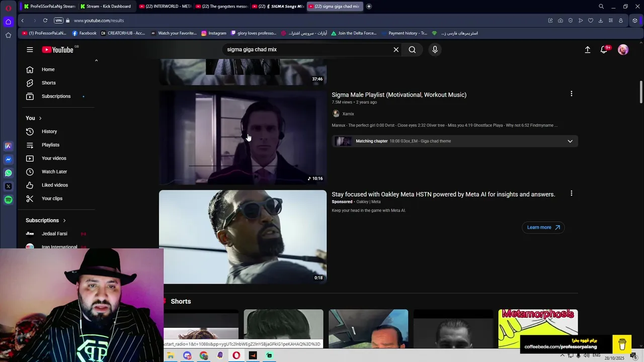Open options menu for Oakley Meta ad
Viewport: 644px width, 362px height.
(x=571, y=193)
